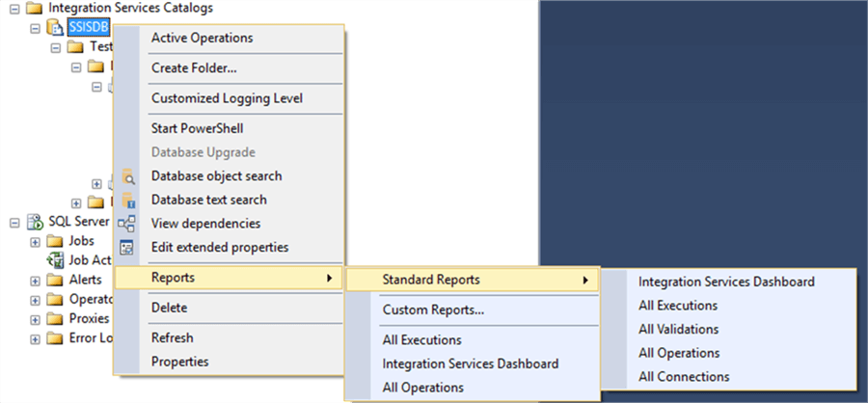This screenshot has width=868, height=403.
Task: Select the Jobs tree item
Action: click(81, 241)
